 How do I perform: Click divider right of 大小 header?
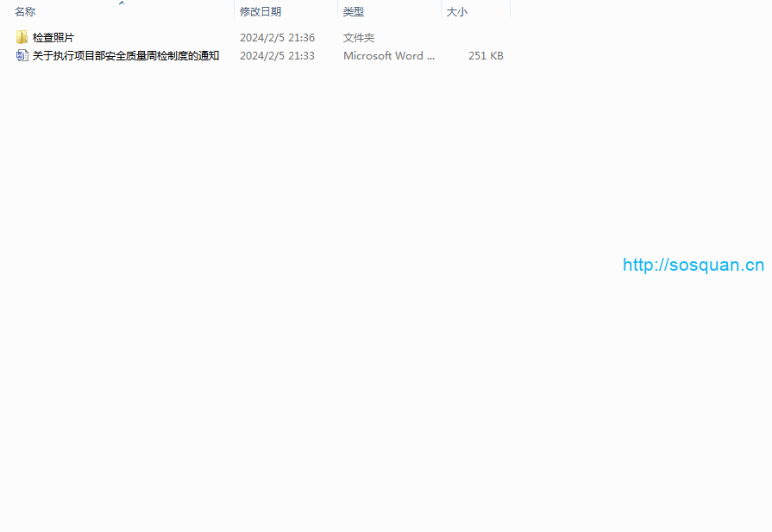click(510, 11)
